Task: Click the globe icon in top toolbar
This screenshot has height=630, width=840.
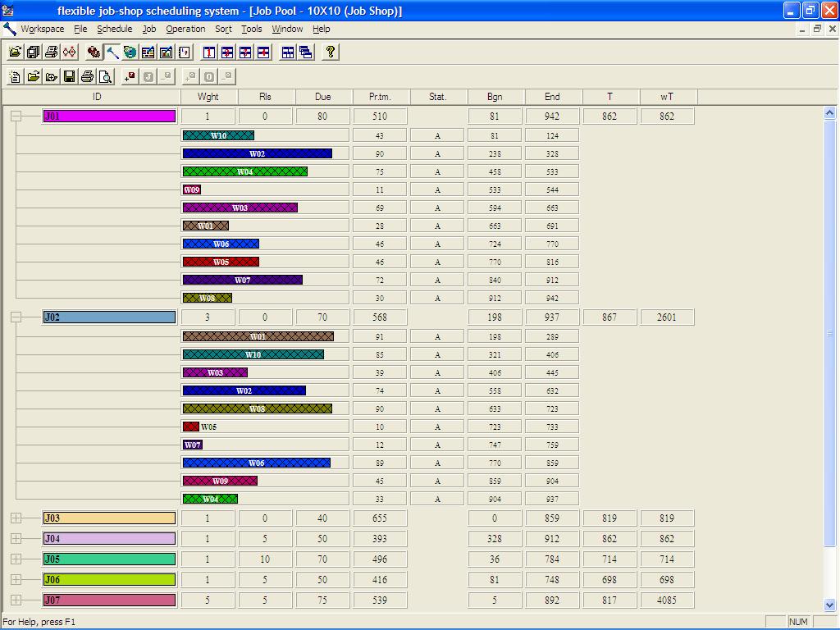Action: (x=130, y=52)
